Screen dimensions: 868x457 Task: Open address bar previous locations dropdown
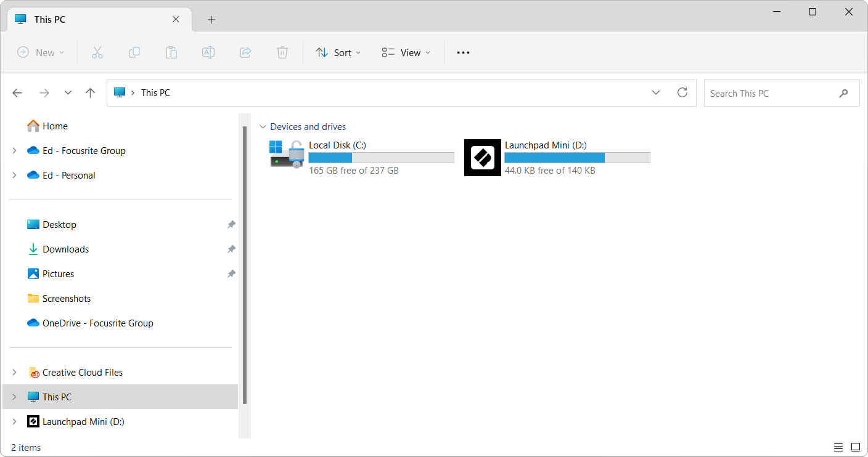click(x=656, y=92)
